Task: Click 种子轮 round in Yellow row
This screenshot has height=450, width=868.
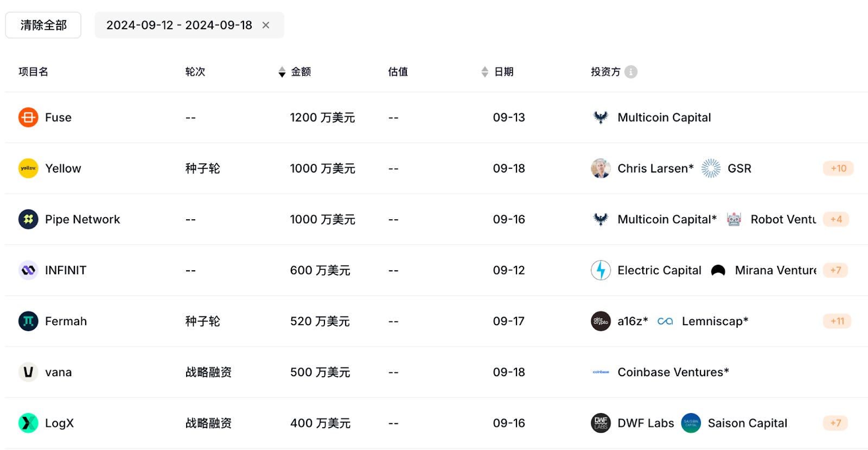Action: click(x=202, y=168)
